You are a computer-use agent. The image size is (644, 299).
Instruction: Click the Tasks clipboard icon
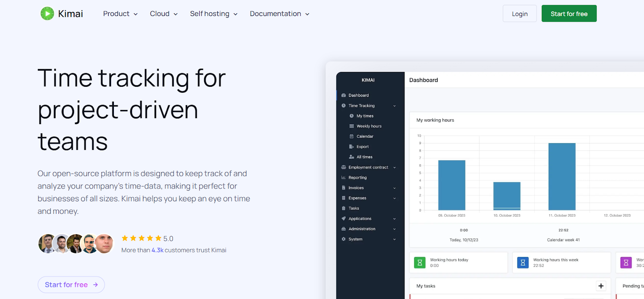tap(344, 208)
